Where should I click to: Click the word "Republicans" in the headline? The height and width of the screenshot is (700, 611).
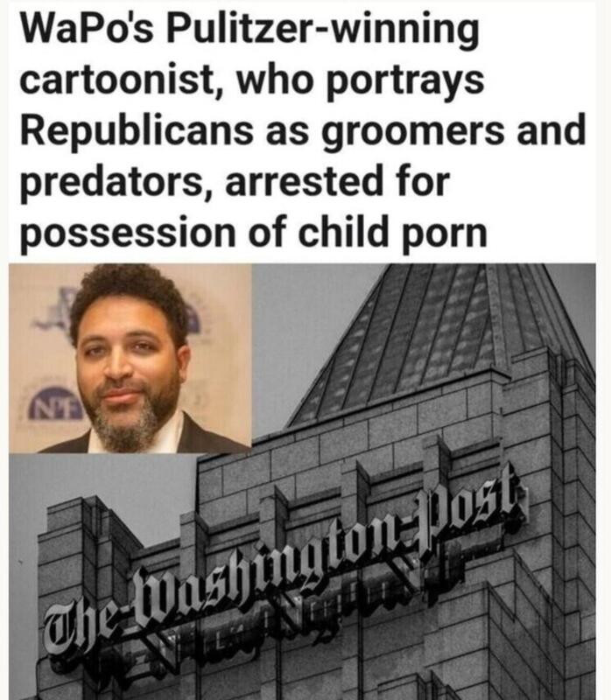tap(137, 130)
